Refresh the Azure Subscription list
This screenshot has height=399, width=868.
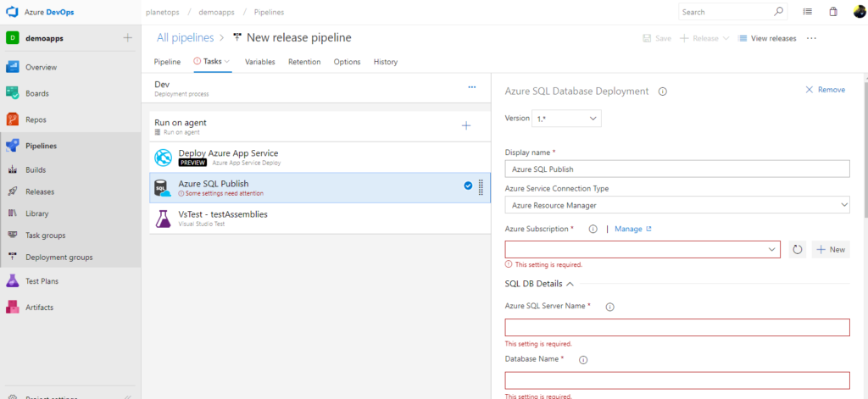click(797, 250)
